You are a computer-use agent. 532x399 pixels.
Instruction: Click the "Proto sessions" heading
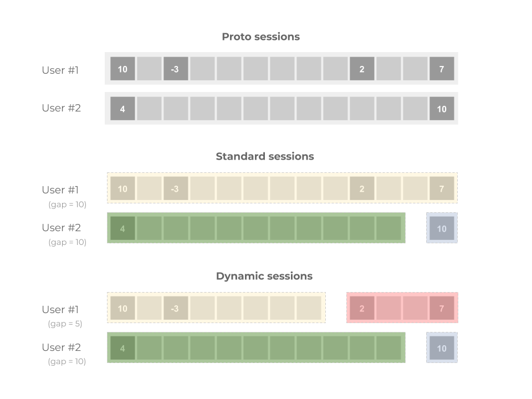coord(260,37)
